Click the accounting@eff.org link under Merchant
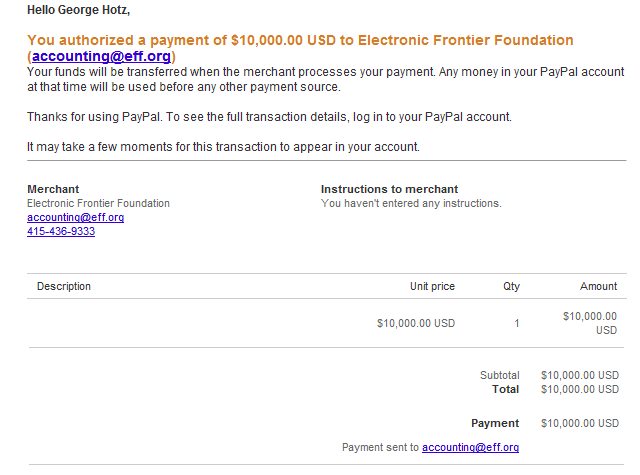This screenshot has width=640, height=475. click(x=76, y=218)
